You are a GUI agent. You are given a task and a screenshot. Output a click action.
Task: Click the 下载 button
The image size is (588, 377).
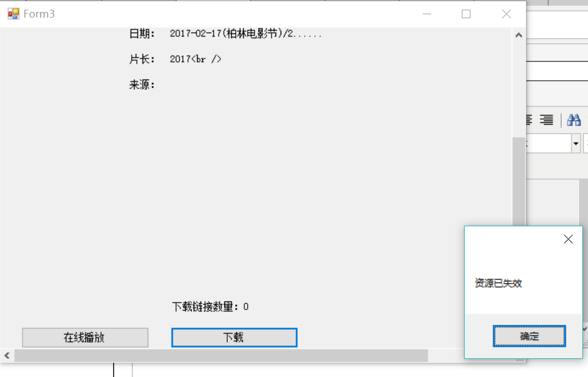coord(235,338)
